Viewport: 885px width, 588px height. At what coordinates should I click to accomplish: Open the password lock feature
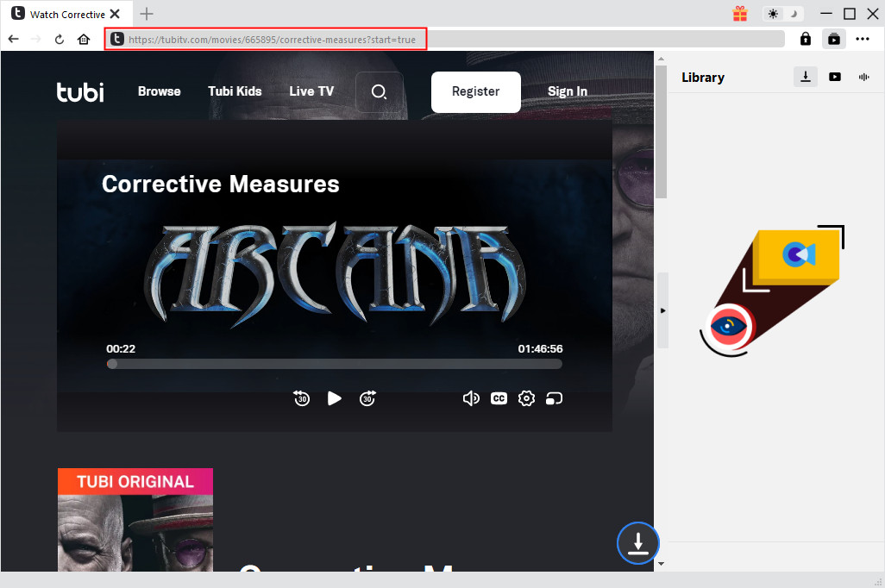[x=805, y=39]
